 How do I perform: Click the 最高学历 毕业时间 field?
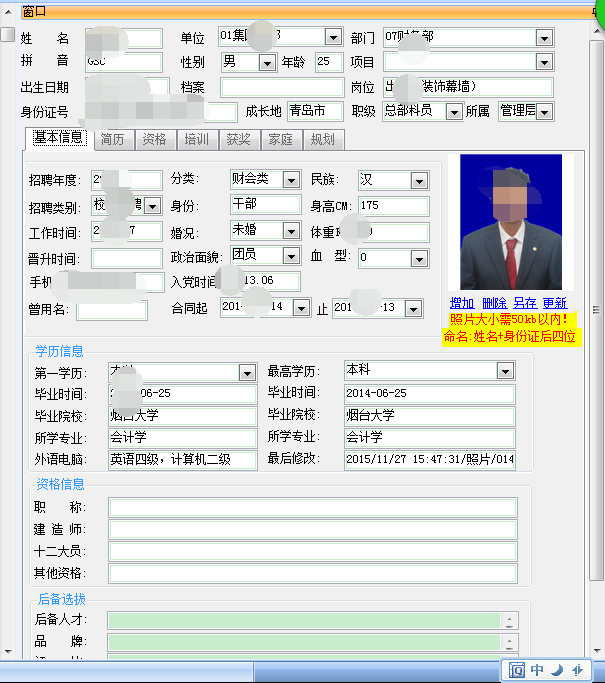click(x=429, y=394)
